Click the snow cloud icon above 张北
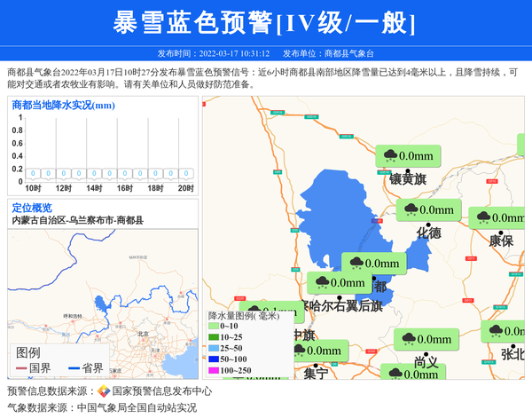The image size is (532, 418). coord(496,331)
